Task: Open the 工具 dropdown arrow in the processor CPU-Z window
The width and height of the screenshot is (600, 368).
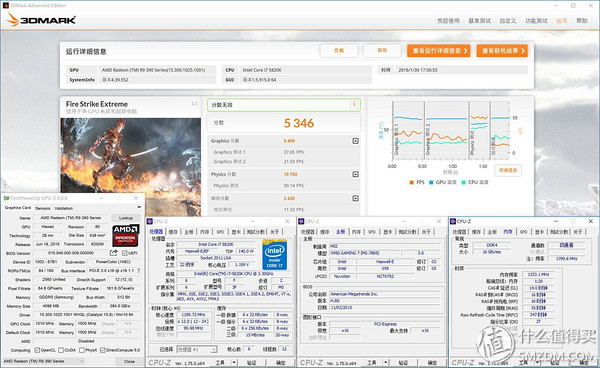Action: click(x=234, y=362)
